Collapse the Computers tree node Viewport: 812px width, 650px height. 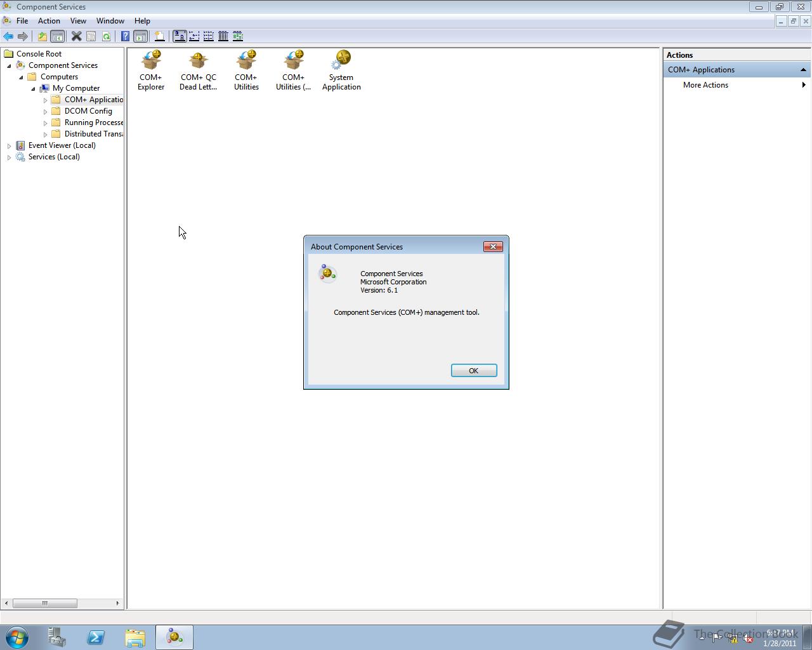click(22, 77)
